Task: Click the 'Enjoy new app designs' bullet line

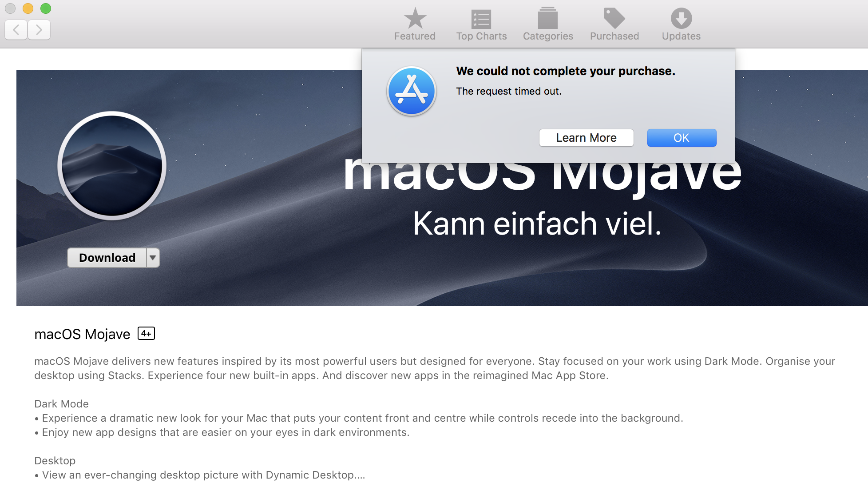Action: 222,432
